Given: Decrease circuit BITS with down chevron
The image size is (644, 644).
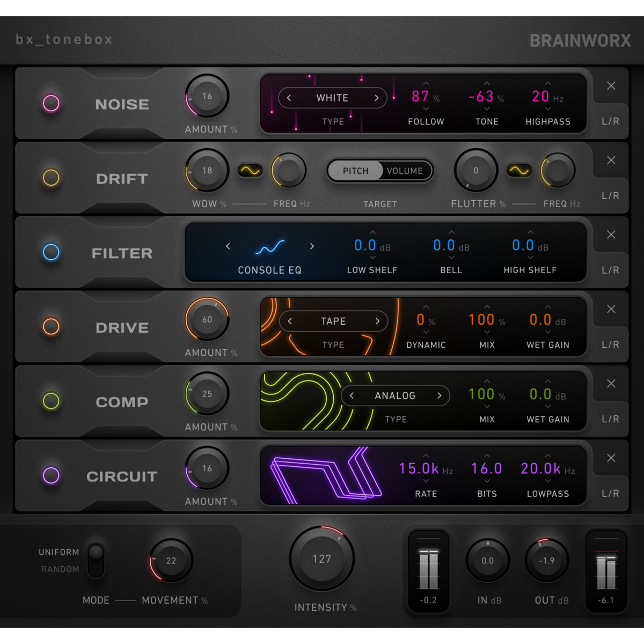Looking at the screenshot, I should pyautogui.click(x=487, y=481).
